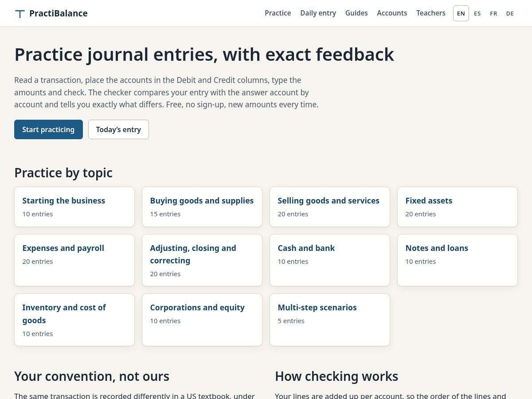Open Adjusting, closing and correcting topic
This screenshot has width=532, height=399.
point(202,260)
